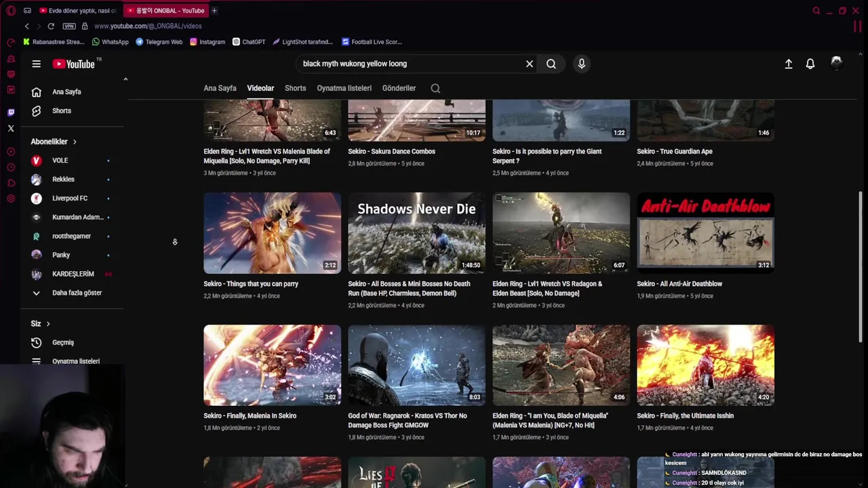Open Opera sidebar player icon

coord(11,152)
